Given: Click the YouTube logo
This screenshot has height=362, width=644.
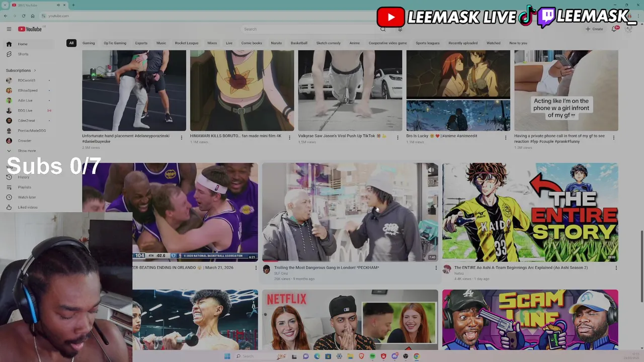Looking at the screenshot, I should pyautogui.click(x=30, y=29).
